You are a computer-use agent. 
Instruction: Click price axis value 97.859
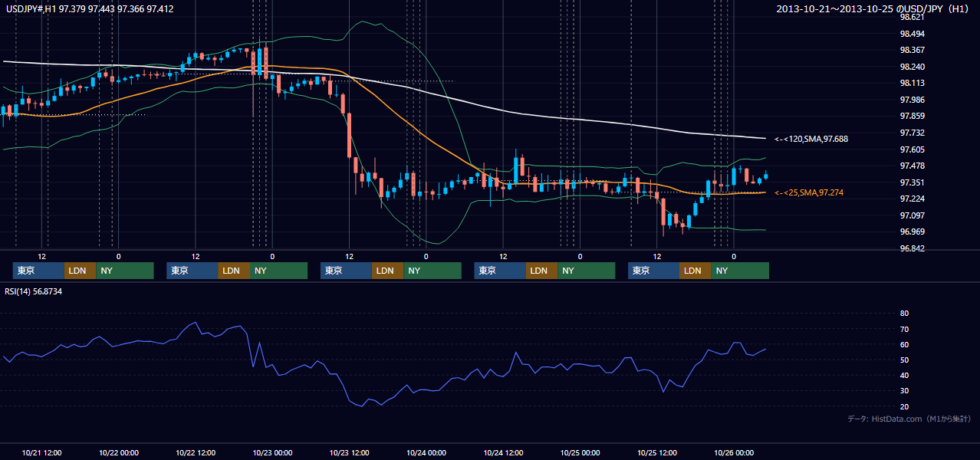[912, 116]
